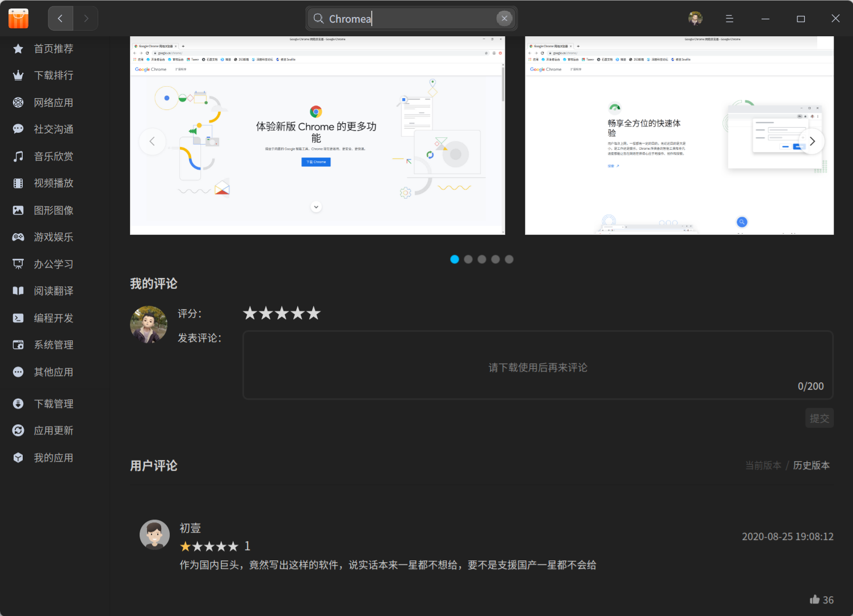Open the user avatar in title bar
Screen dimensions: 853x616
point(695,19)
